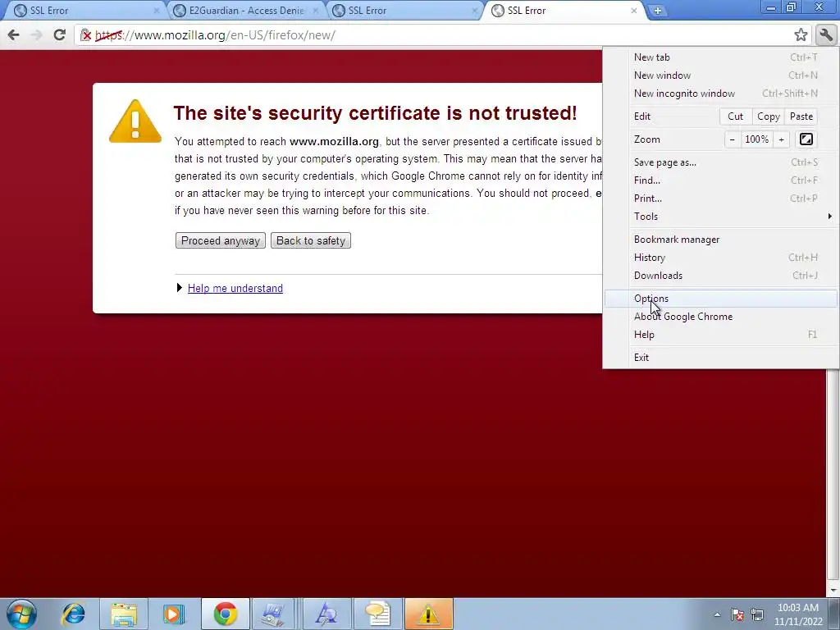The image size is (840, 630).
Task: Switch to the E2Guardian - Access Denied tab
Action: pyautogui.click(x=246, y=10)
